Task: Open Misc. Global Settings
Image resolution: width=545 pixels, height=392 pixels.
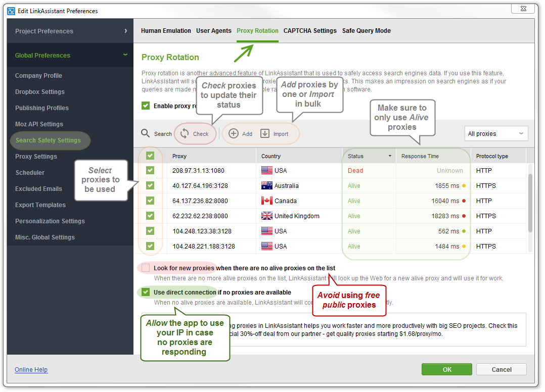Action: (x=44, y=237)
